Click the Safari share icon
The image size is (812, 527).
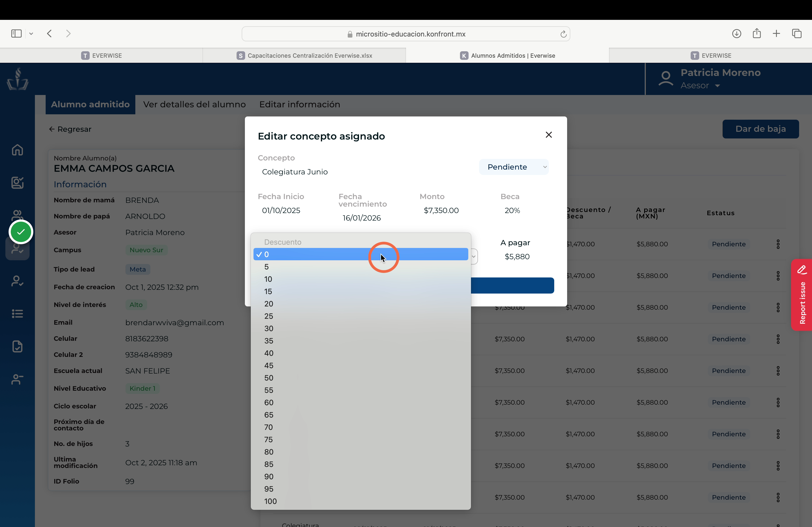[757, 33]
